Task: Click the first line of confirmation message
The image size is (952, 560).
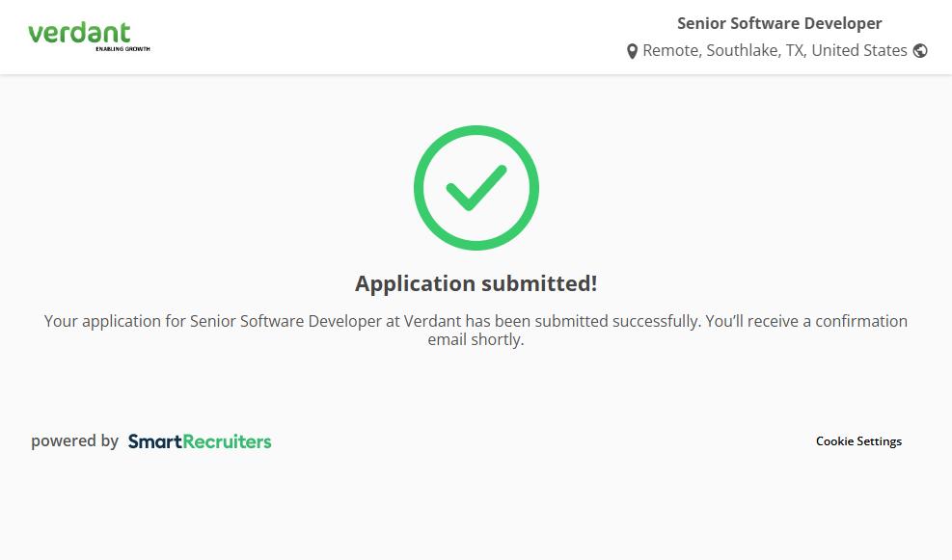Action: click(x=476, y=321)
